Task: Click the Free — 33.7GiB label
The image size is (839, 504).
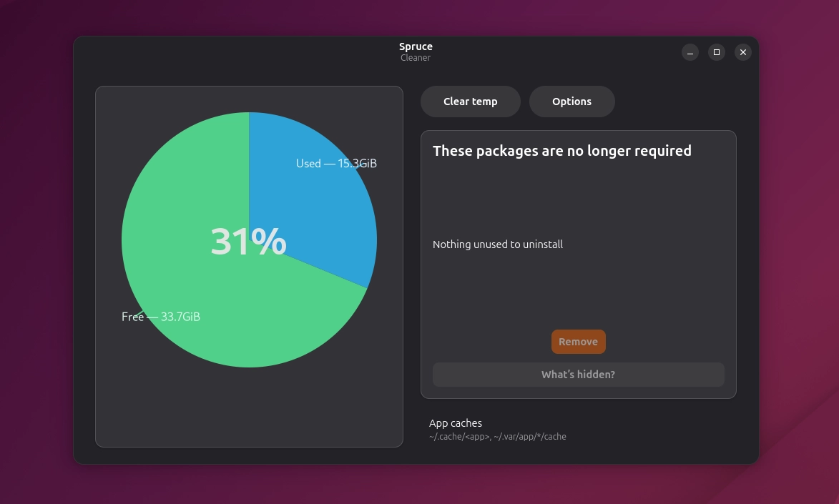Action: point(161,317)
